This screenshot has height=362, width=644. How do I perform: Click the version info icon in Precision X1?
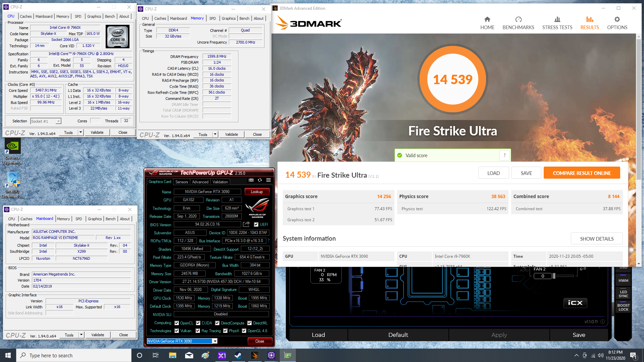click(x=602, y=322)
